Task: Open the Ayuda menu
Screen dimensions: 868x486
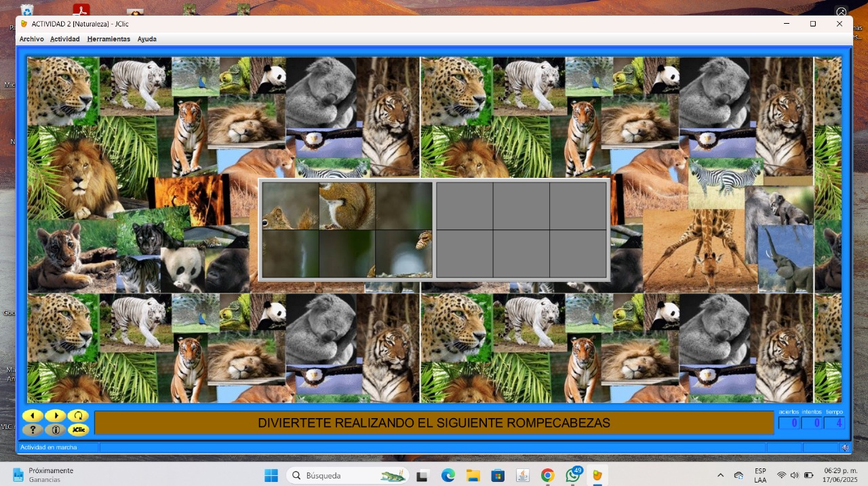Action: point(146,39)
